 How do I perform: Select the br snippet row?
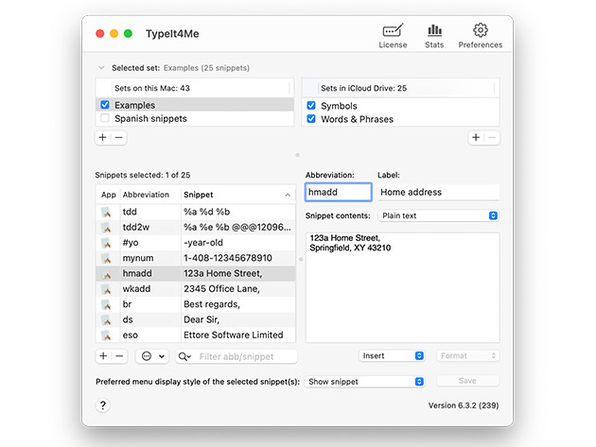pyautogui.click(x=195, y=304)
